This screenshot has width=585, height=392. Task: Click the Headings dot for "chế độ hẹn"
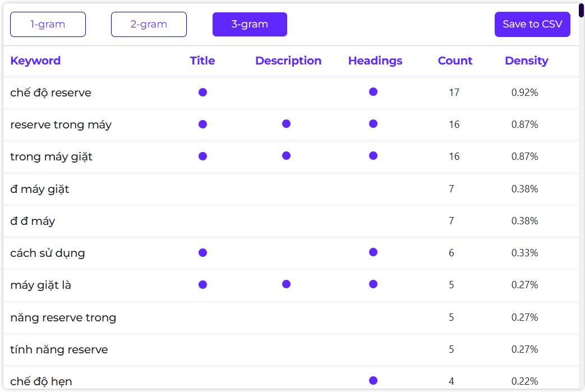click(373, 381)
